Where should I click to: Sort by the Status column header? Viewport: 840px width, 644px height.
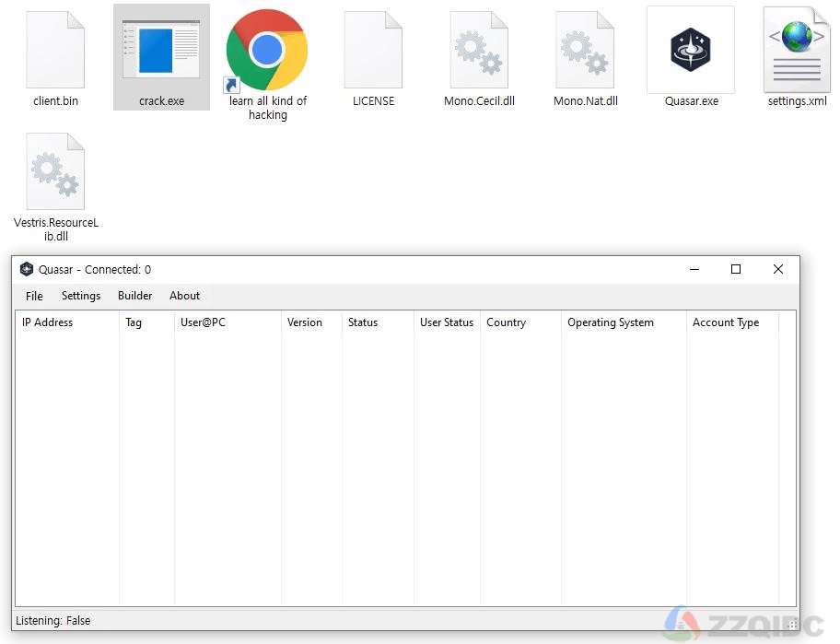click(x=378, y=322)
